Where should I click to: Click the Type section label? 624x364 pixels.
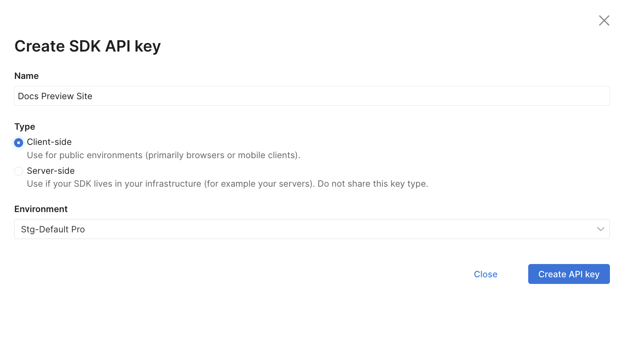pos(25,127)
